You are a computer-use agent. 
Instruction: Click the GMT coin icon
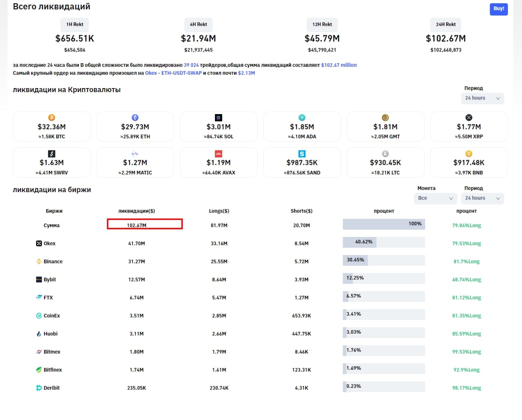tap(385, 117)
